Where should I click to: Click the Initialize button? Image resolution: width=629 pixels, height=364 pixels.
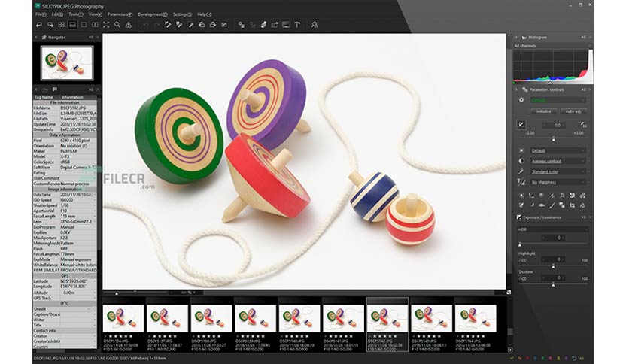[543, 111]
